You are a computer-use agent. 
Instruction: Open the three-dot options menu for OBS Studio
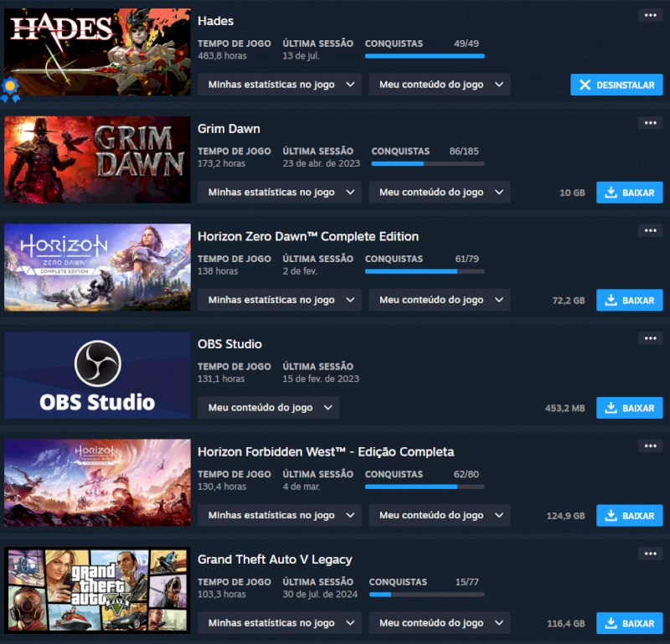[650, 338]
